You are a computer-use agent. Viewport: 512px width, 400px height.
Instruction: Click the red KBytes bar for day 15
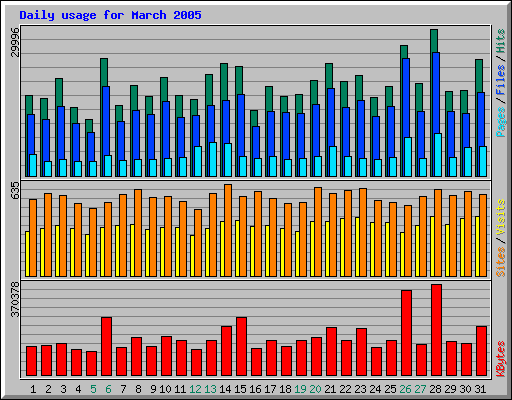click(241, 347)
